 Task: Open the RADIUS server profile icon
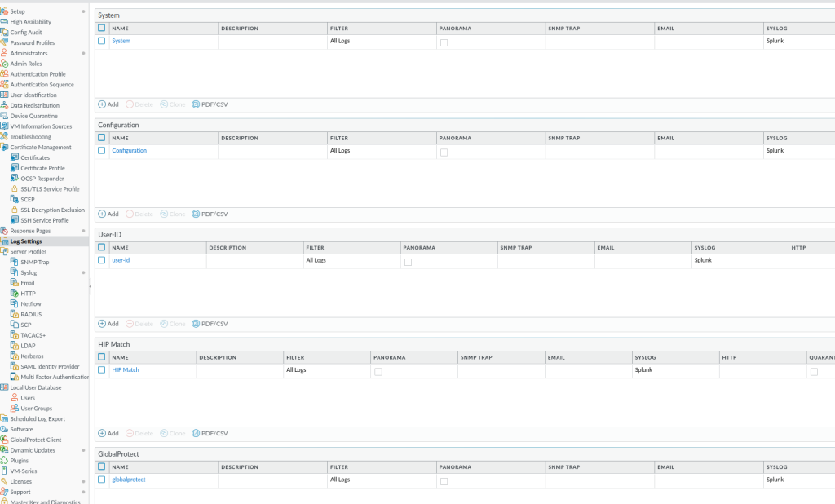click(15, 314)
